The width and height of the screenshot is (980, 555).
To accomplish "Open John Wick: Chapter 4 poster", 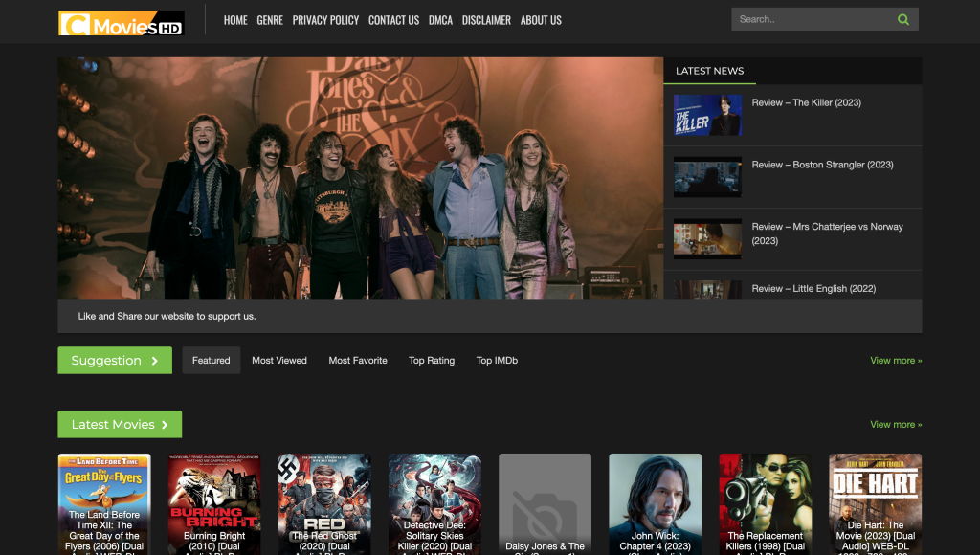I will tap(655, 503).
